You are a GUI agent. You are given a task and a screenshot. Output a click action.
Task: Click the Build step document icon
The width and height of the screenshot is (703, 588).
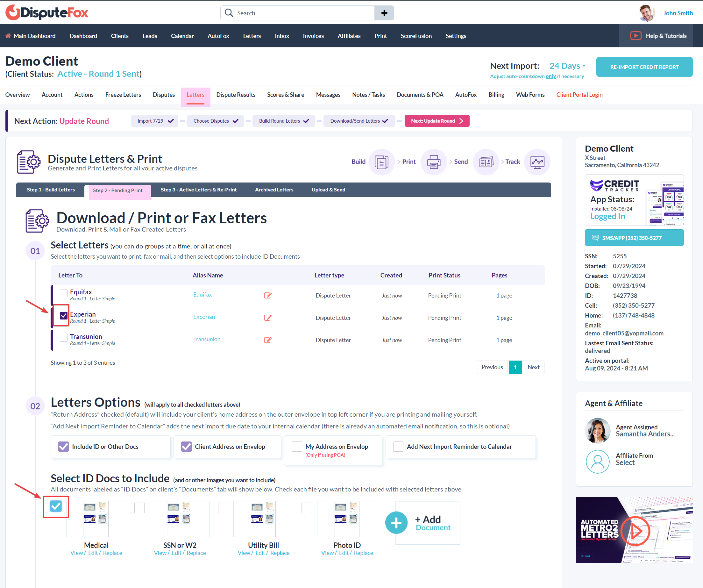click(x=381, y=162)
